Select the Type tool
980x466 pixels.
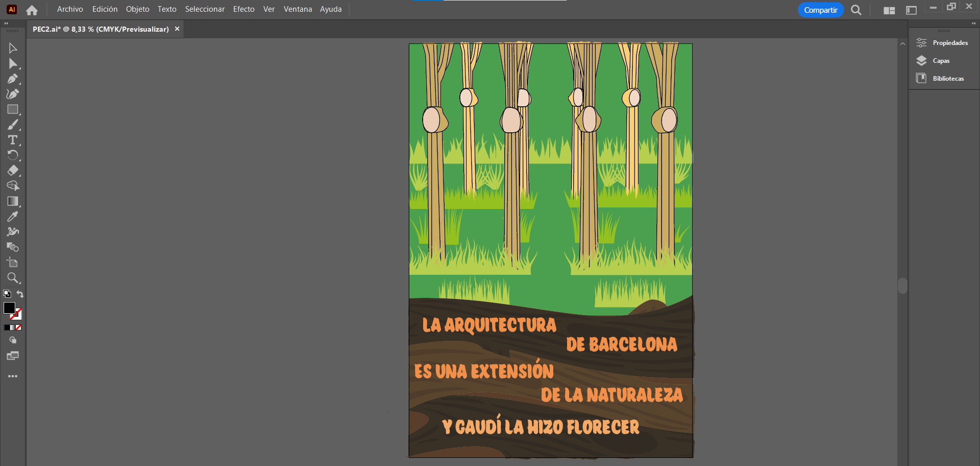click(13, 140)
